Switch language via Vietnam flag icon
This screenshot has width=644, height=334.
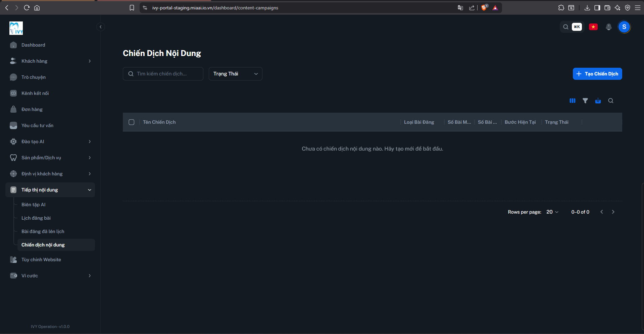point(593,27)
